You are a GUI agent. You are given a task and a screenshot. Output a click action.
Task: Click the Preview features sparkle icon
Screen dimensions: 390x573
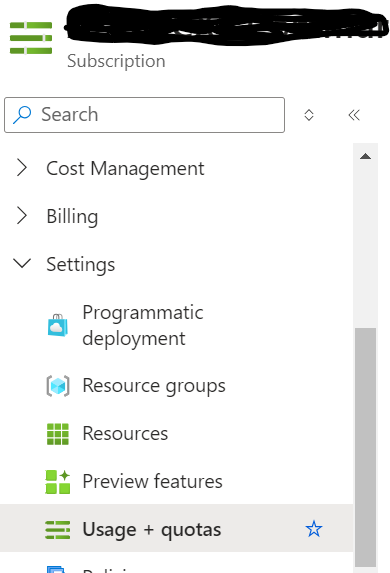click(58, 482)
